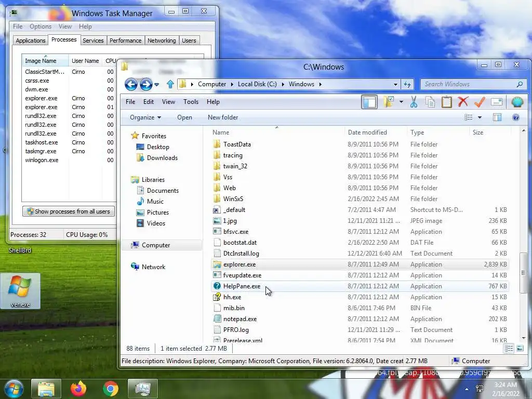Click the New folder button
The width and height of the screenshot is (532, 399).
point(223,117)
